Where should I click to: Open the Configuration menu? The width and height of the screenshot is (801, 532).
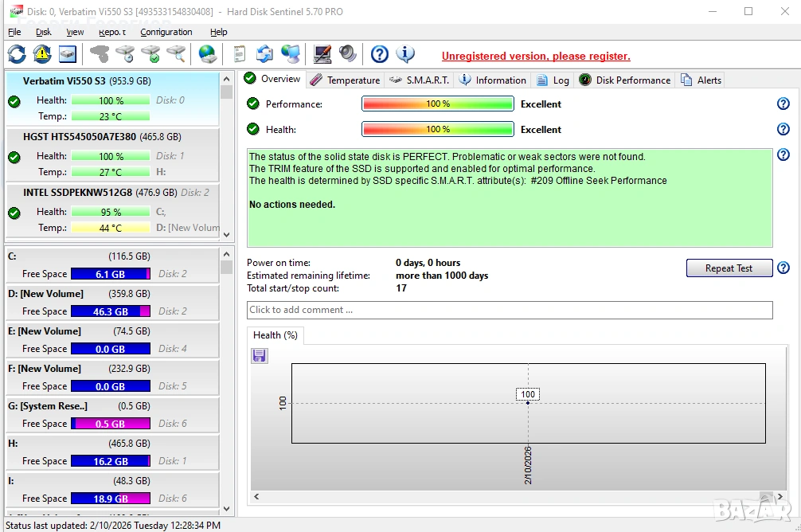point(166,32)
